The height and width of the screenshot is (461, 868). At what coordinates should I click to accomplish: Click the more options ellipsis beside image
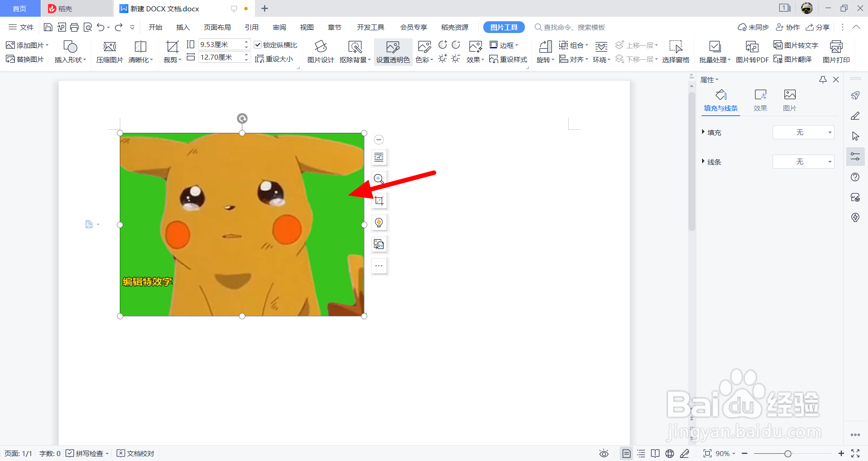point(379,266)
